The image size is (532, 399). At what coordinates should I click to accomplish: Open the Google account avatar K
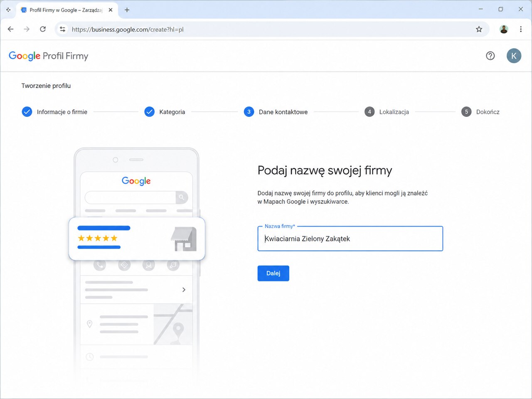coord(514,56)
